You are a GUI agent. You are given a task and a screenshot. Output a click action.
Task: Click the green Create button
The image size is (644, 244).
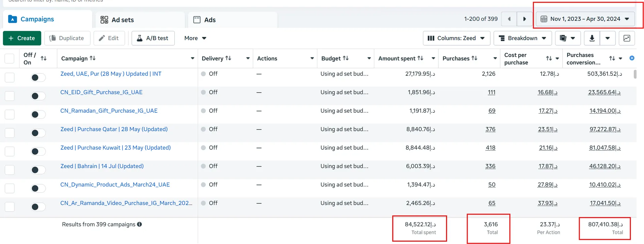tap(22, 38)
